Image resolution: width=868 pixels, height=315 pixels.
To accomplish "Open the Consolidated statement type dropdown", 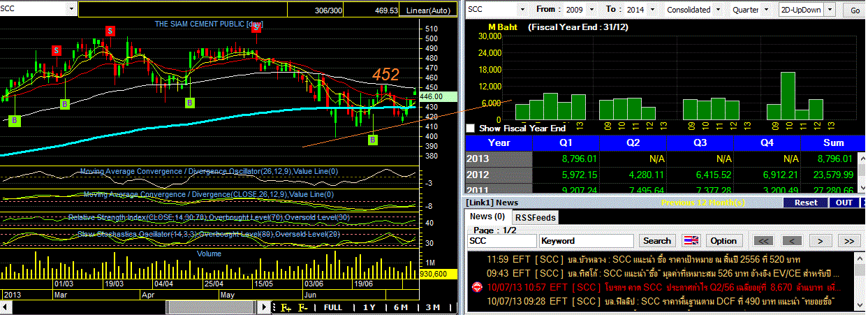I will [x=716, y=10].
